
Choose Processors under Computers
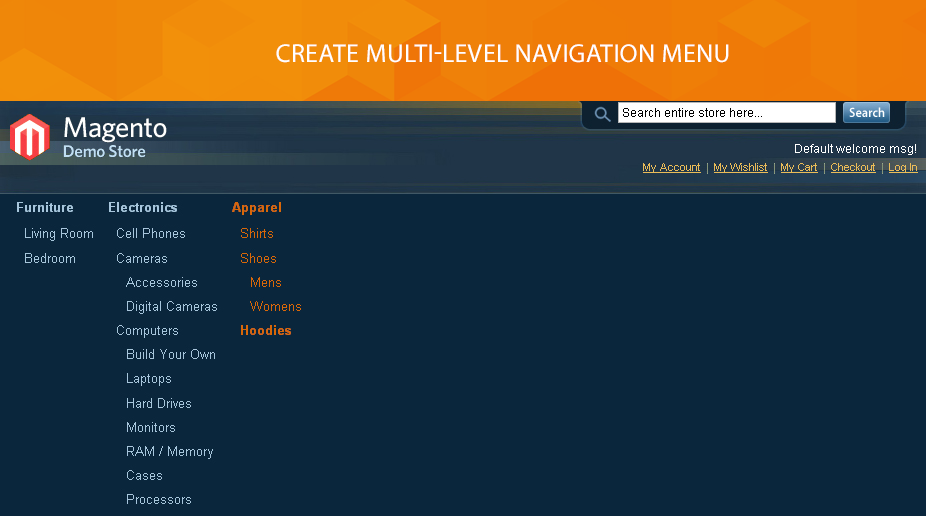pos(158,500)
